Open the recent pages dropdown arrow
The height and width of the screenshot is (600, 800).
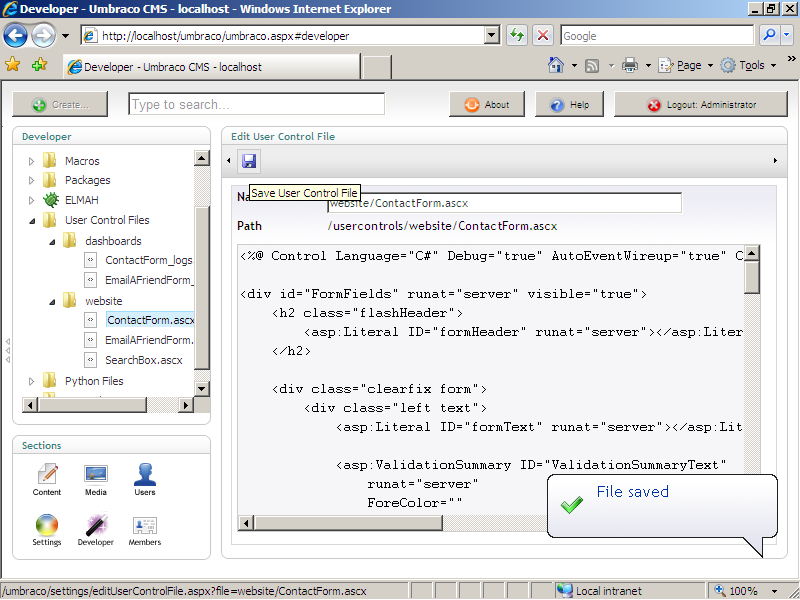click(x=65, y=36)
